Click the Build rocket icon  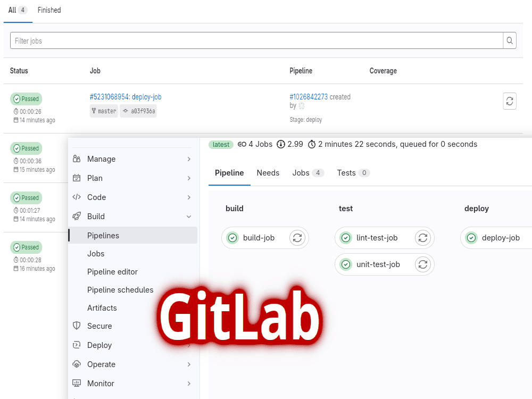pos(77,216)
